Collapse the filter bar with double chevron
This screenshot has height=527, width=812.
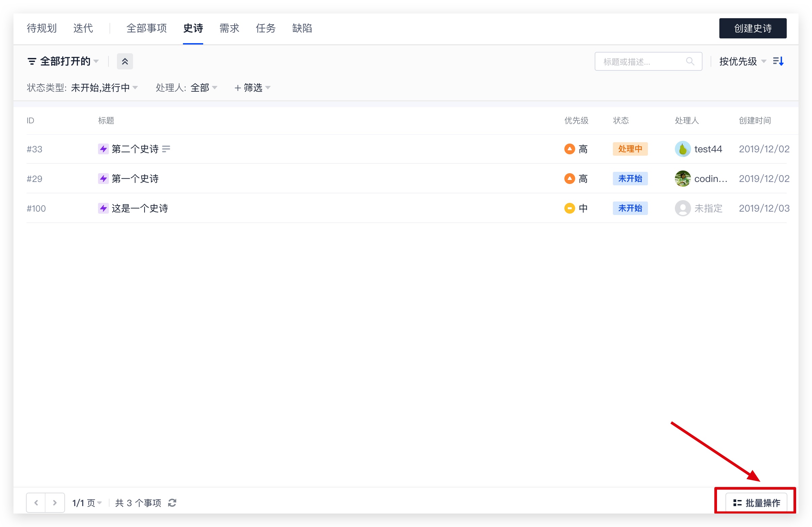pyautogui.click(x=125, y=61)
